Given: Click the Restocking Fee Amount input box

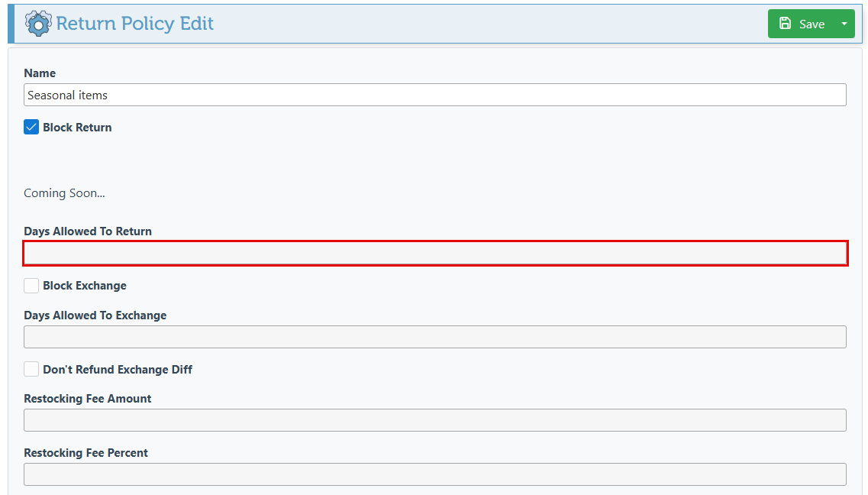Looking at the screenshot, I should pyautogui.click(x=435, y=420).
